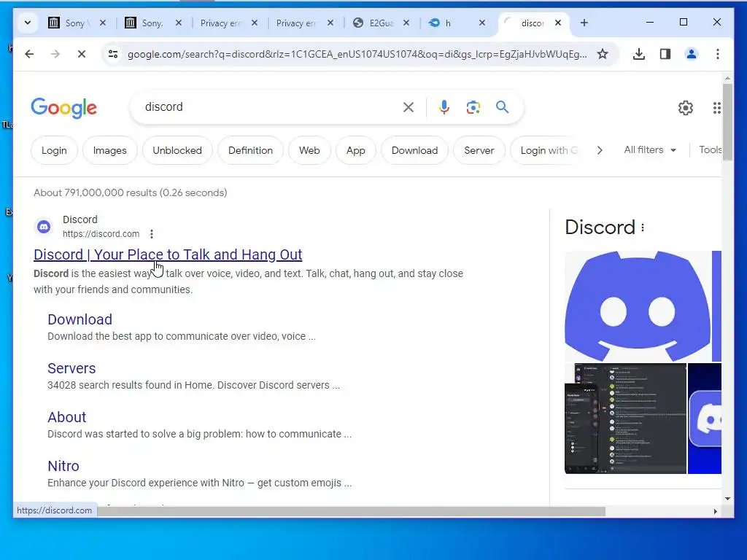Go forward with the forward arrow
Screen dimensions: 747x560
[55, 54]
